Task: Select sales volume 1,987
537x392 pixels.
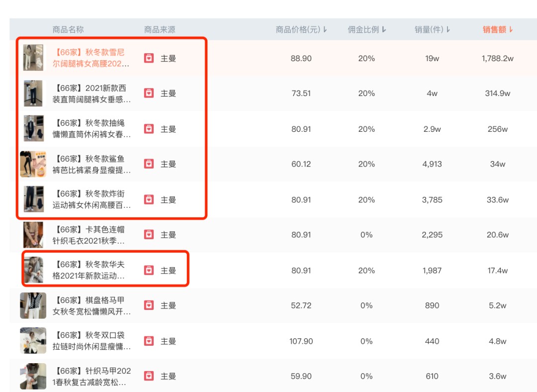Action: 432,270
